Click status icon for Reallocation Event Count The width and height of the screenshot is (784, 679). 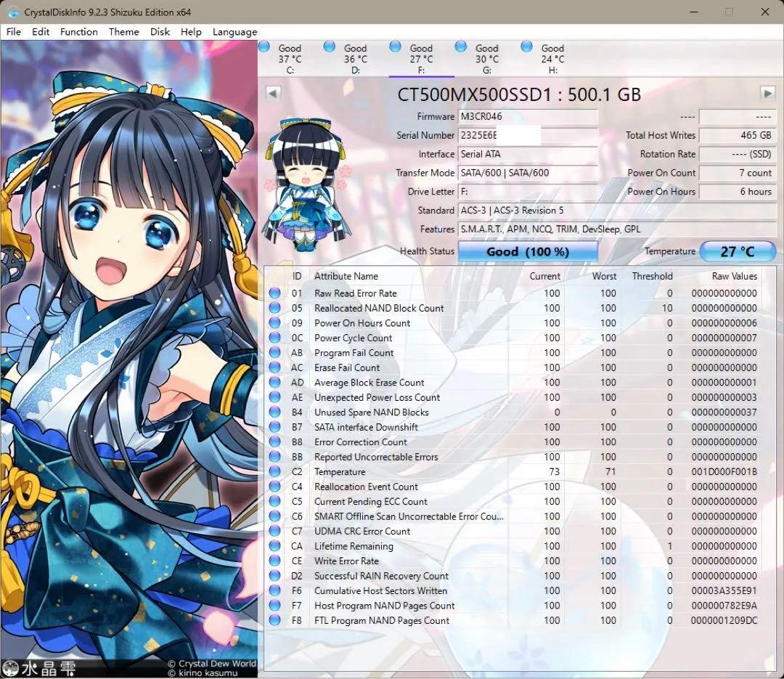(x=274, y=487)
